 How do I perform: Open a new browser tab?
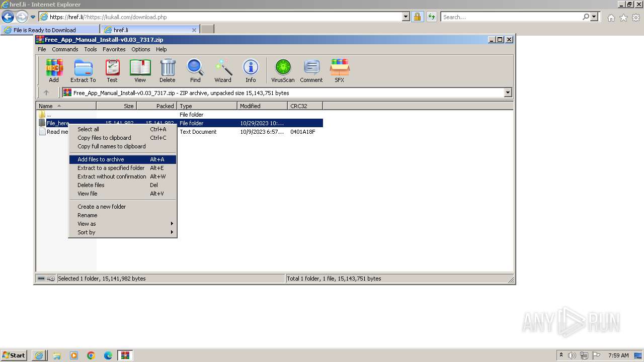point(207,30)
